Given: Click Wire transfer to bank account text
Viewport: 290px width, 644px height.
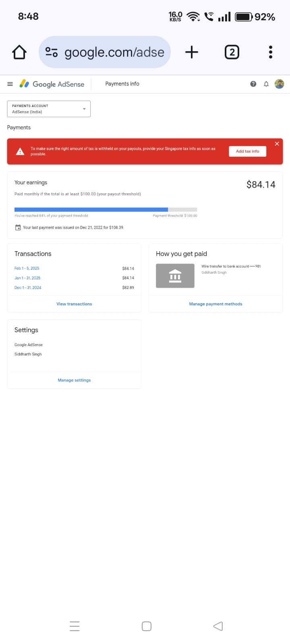Looking at the screenshot, I should tap(231, 266).
